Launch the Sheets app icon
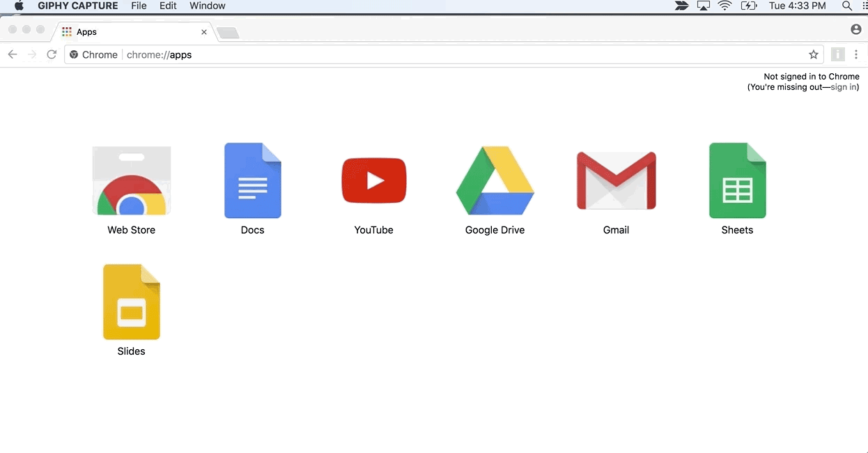This screenshot has height=453, width=868. tap(738, 181)
